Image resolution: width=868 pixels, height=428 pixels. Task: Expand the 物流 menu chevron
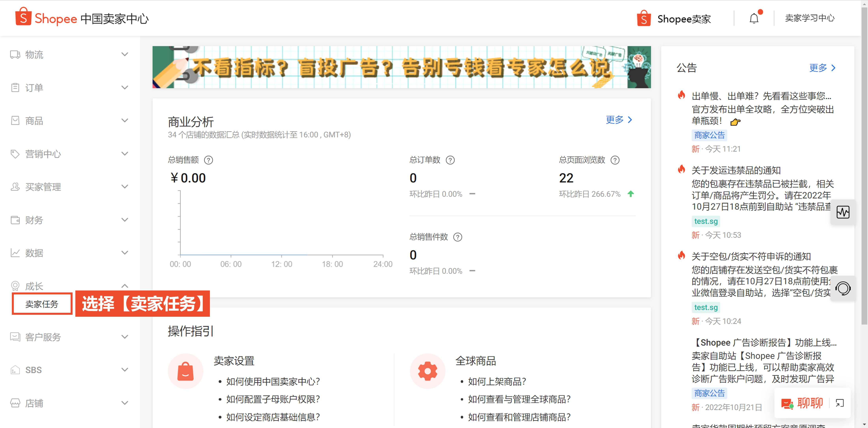coord(125,54)
